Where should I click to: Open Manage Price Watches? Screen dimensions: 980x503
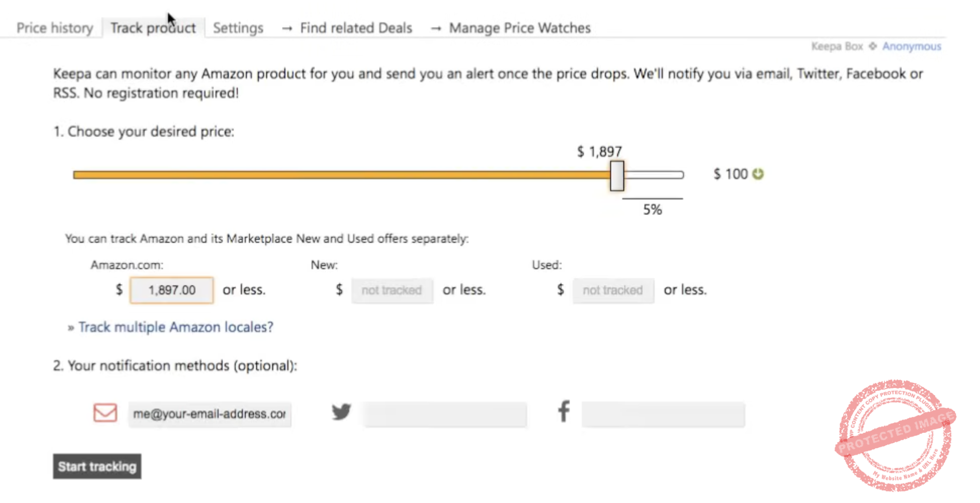click(x=519, y=28)
